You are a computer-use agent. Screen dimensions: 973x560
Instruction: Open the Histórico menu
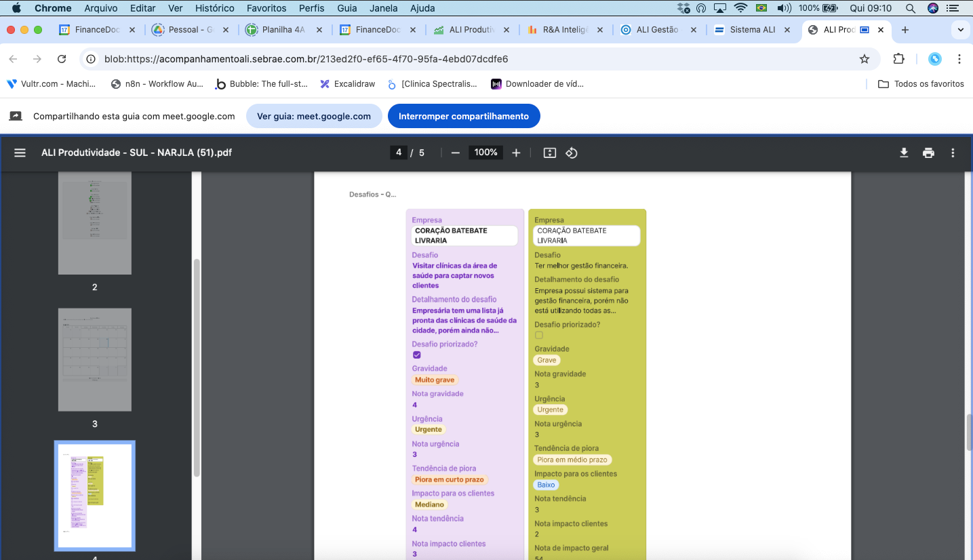[x=214, y=8]
